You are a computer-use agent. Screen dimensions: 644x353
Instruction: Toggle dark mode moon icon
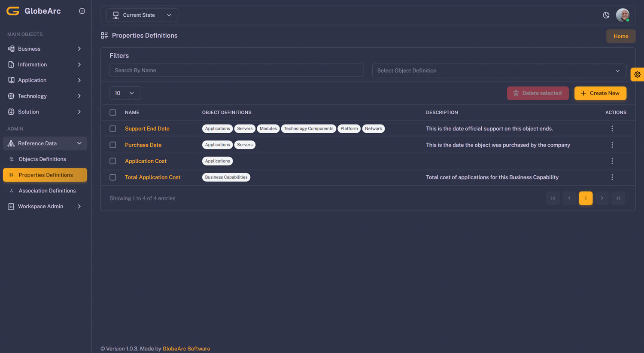tap(606, 15)
